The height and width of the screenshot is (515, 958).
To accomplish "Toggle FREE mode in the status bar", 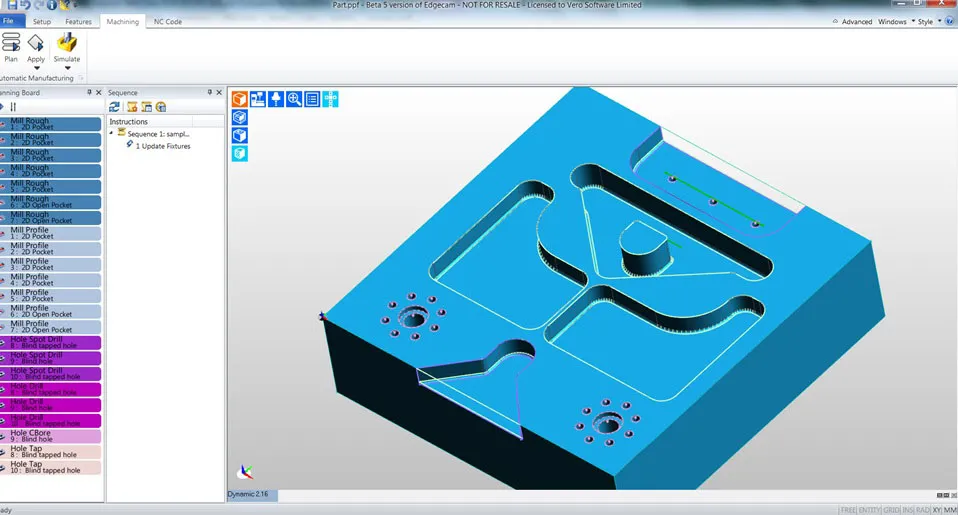I will (848, 509).
